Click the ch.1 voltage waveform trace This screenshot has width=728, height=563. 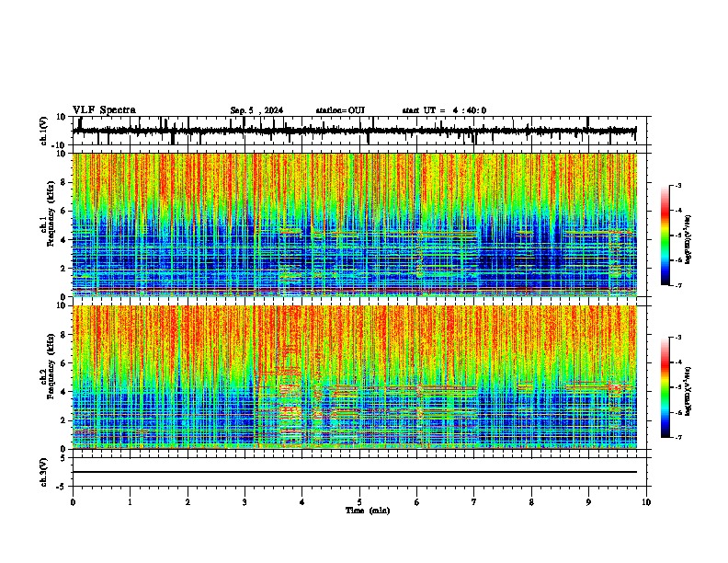354,131
